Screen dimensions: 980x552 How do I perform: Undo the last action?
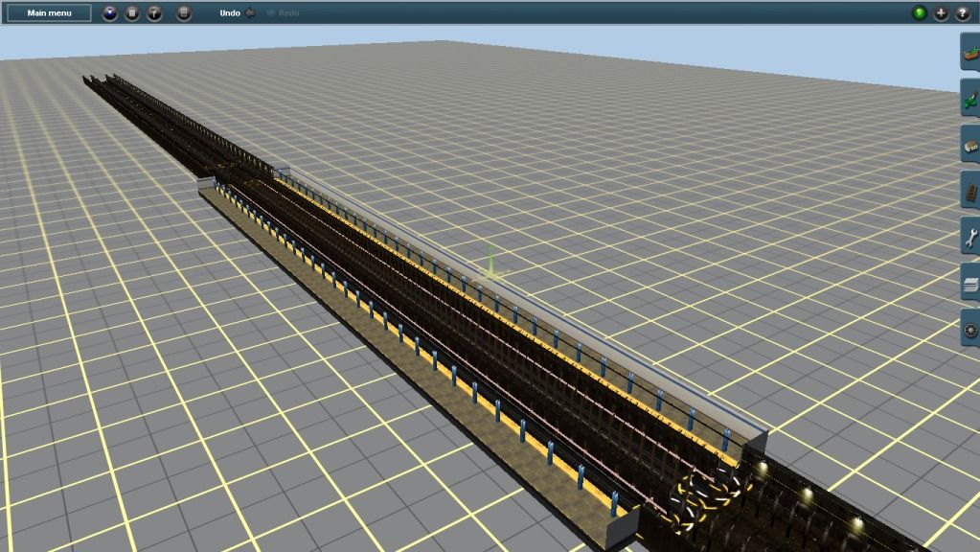[238, 12]
